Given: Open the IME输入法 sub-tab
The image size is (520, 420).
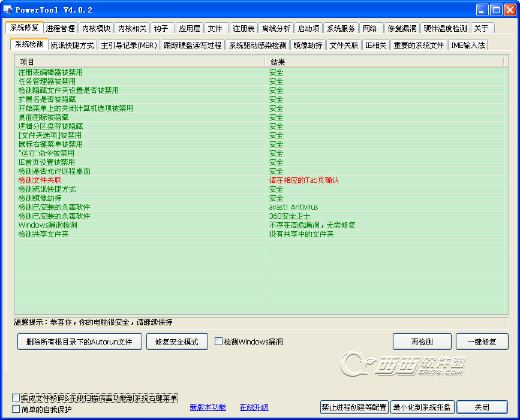Looking at the screenshot, I should click(x=468, y=46).
